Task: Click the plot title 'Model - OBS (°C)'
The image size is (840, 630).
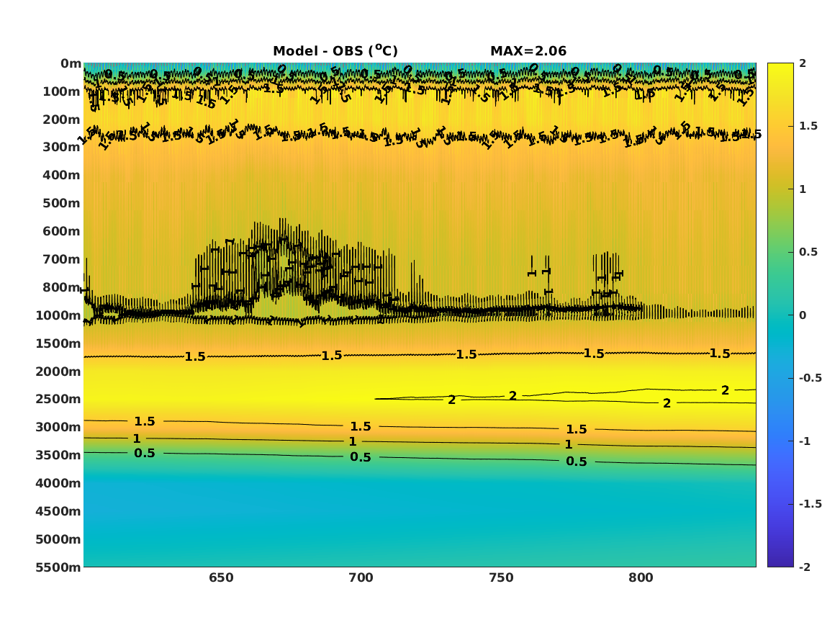Action: (335, 50)
